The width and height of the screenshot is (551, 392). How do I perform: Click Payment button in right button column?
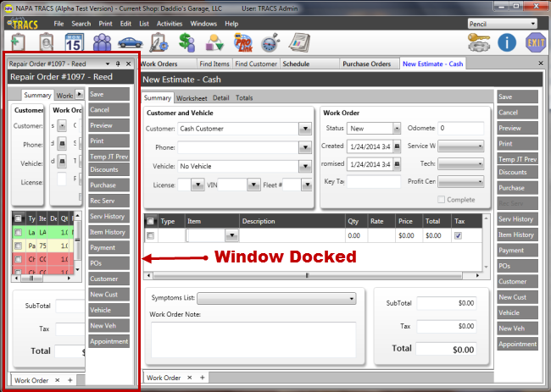point(517,251)
